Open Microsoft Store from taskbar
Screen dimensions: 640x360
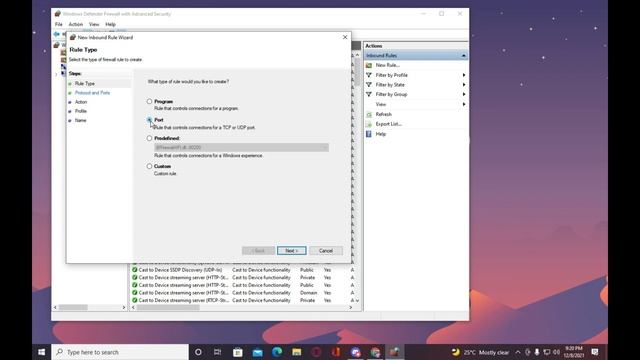[238, 352]
